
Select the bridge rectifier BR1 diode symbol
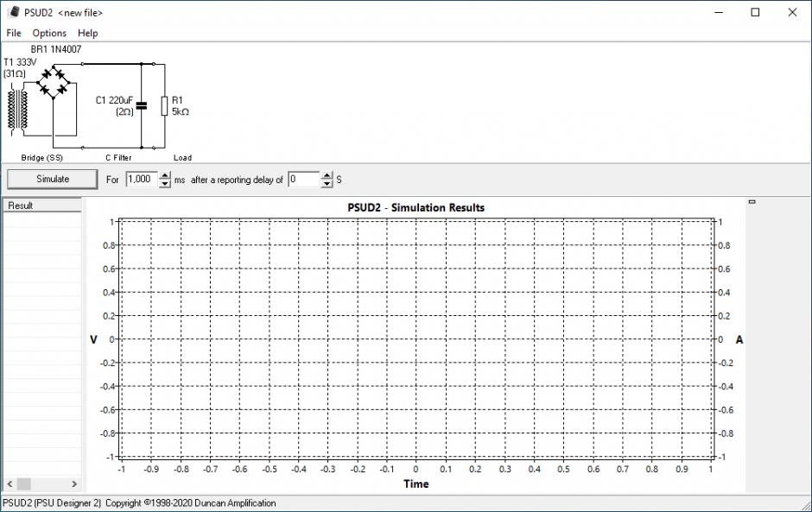pyautogui.click(x=54, y=83)
